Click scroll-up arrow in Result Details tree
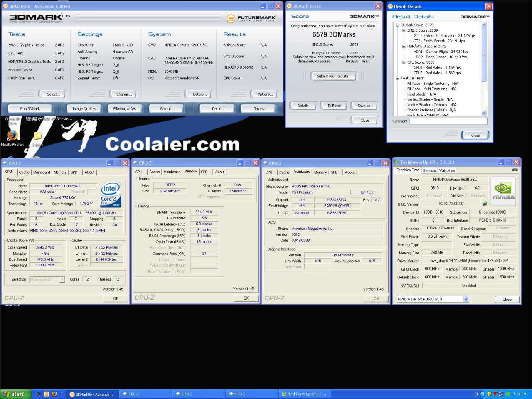This screenshot has height=399, width=532. (x=484, y=25)
